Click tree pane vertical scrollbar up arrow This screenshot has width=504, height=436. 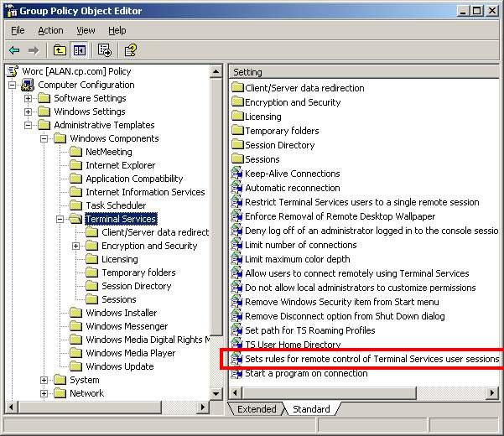pyautogui.click(x=216, y=71)
